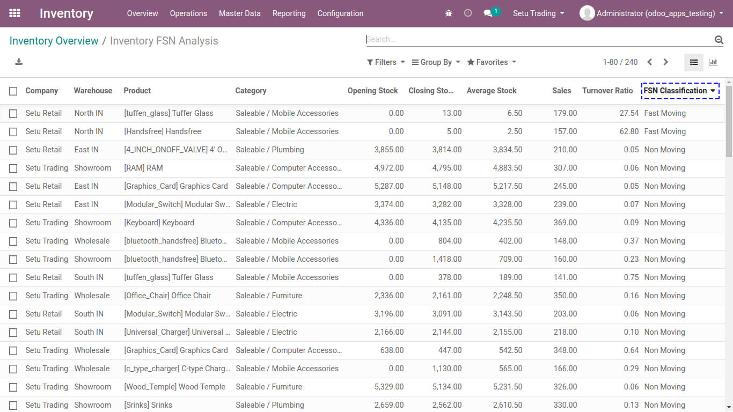Sort by FSN Classification column
The width and height of the screenshot is (733, 412).
pos(680,91)
